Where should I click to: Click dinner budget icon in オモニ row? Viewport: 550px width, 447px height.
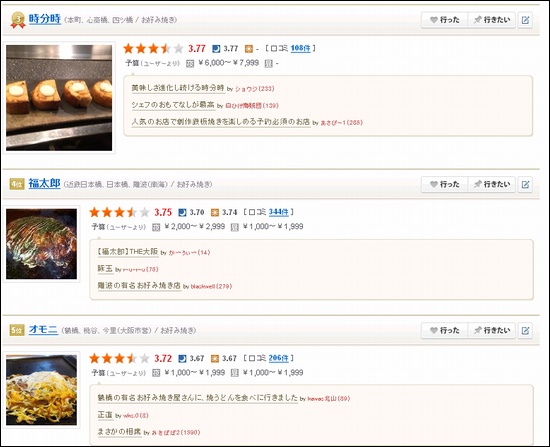click(x=156, y=373)
